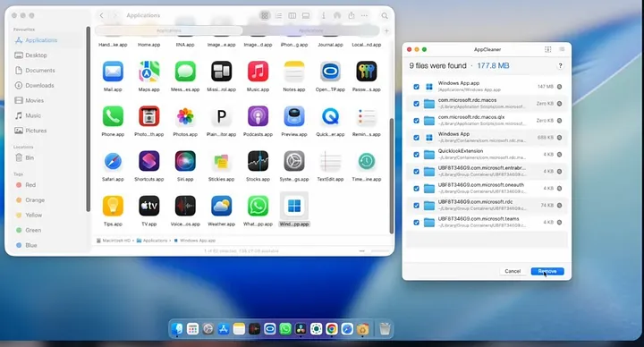
Task: Uncheck com.microsoft.teams row checkbox
Action: tap(416, 222)
